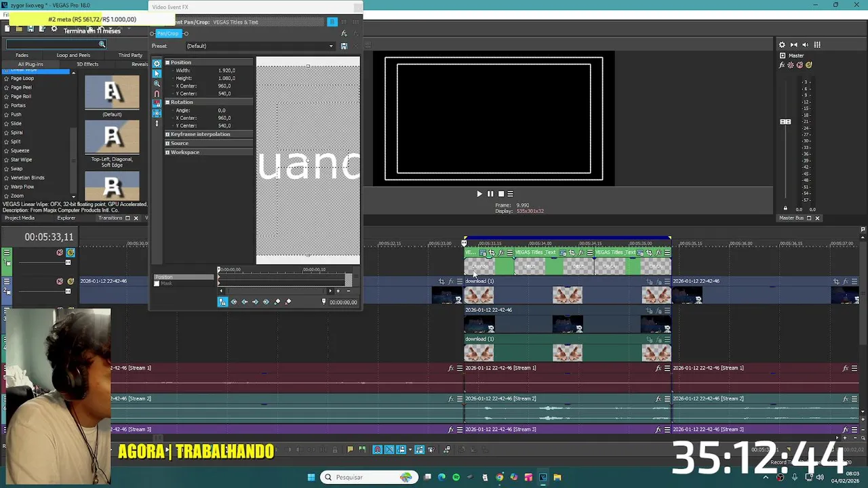The width and height of the screenshot is (868, 488).
Task: Open Master Bus audio properties gear
Action: click(782, 45)
